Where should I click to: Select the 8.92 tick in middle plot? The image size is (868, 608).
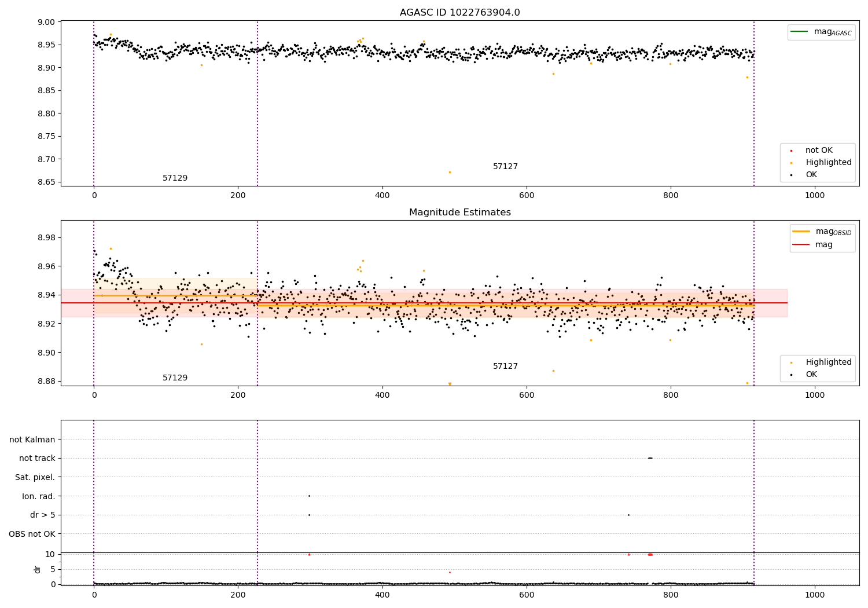point(46,324)
